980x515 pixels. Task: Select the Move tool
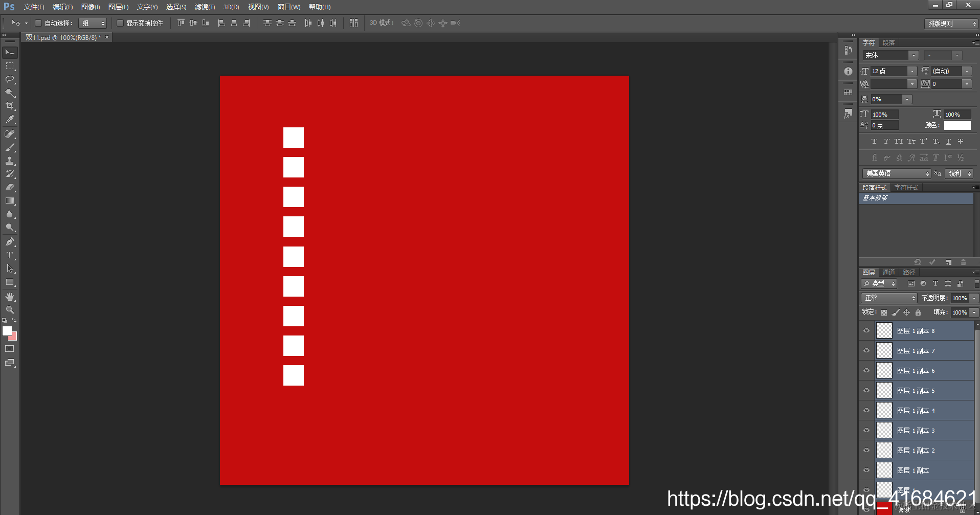coord(10,53)
